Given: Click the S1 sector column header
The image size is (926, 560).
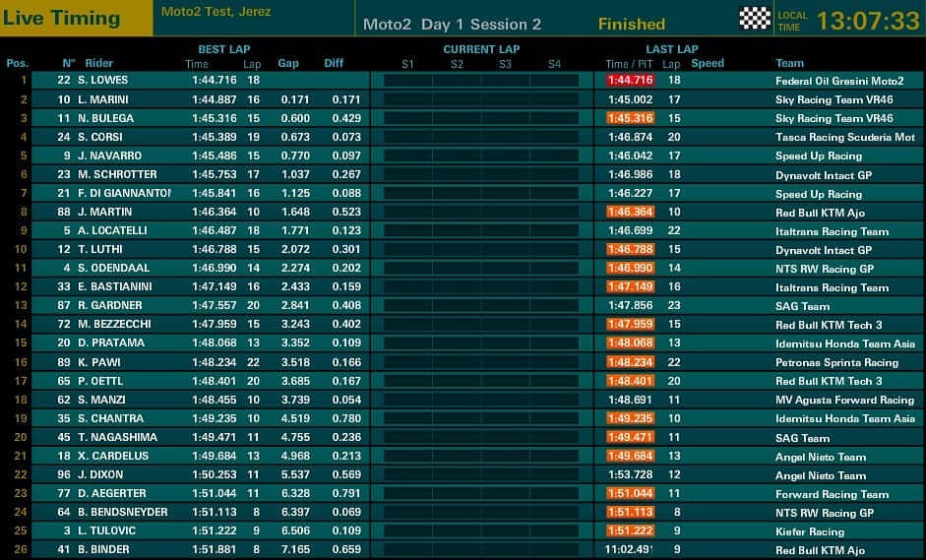Looking at the screenshot, I should point(407,64).
